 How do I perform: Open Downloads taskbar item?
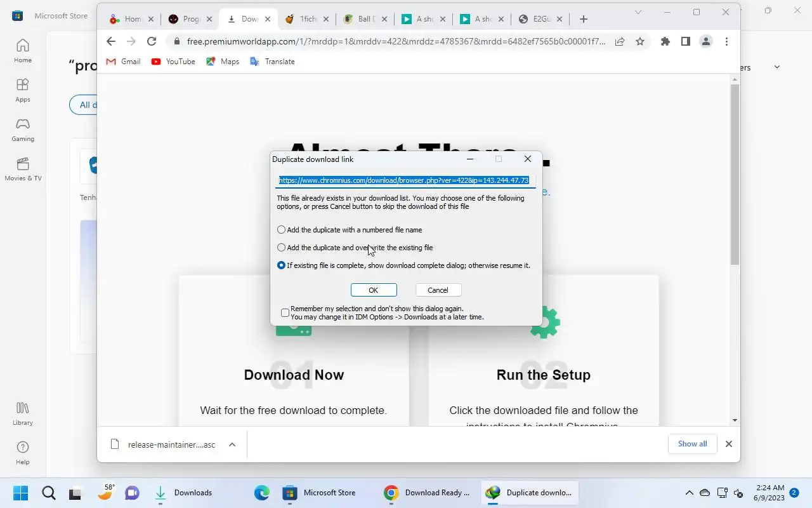pyautogui.click(x=184, y=493)
